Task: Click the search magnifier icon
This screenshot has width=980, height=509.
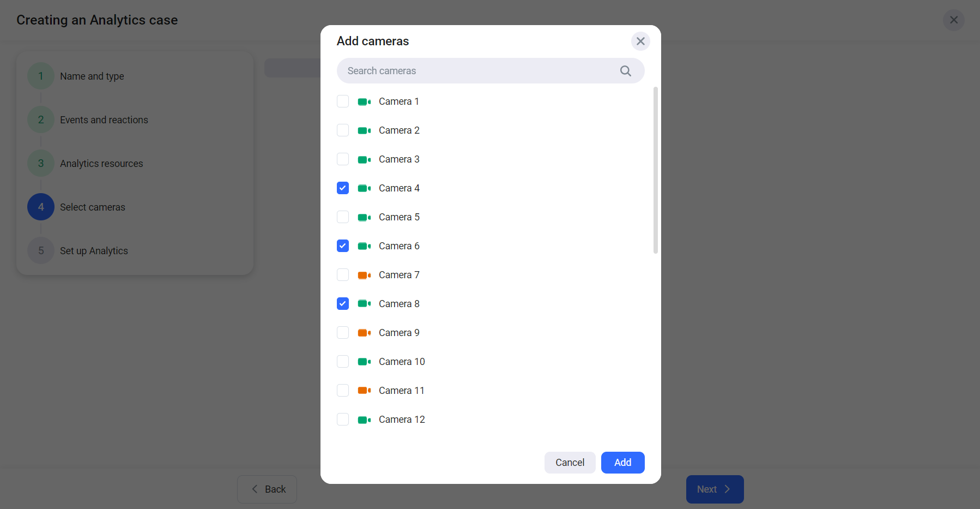Action: tap(625, 71)
